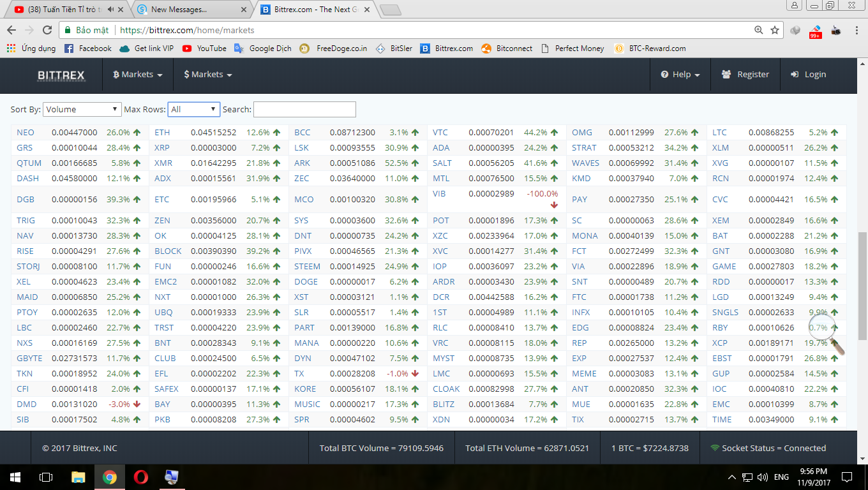Screen dimensions: 868x490
Task: Open the Sort By Volume dropdown
Action: [x=82, y=109]
